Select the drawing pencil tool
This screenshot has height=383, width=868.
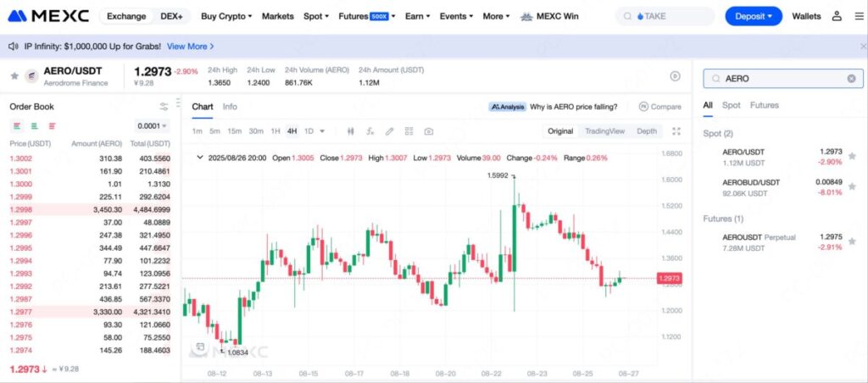390,131
